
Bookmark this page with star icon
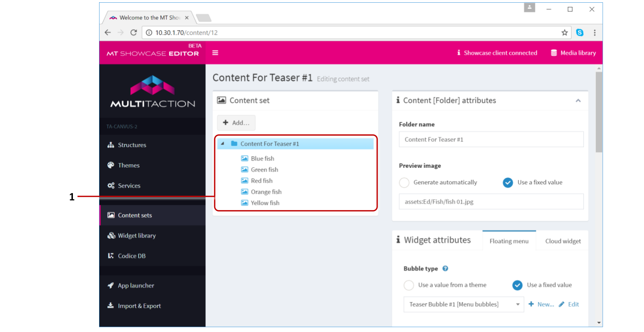[x=565, y=33]
